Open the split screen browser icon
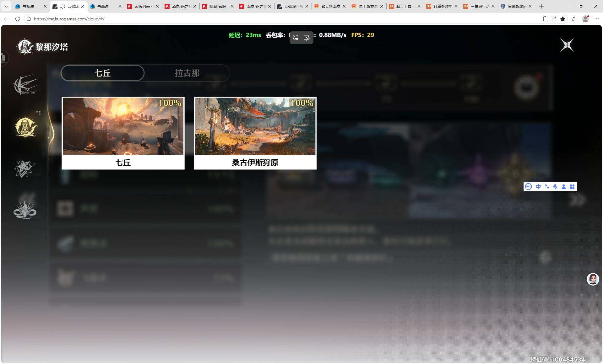Viewport: 603px width, 364px height. click(554, 19)
